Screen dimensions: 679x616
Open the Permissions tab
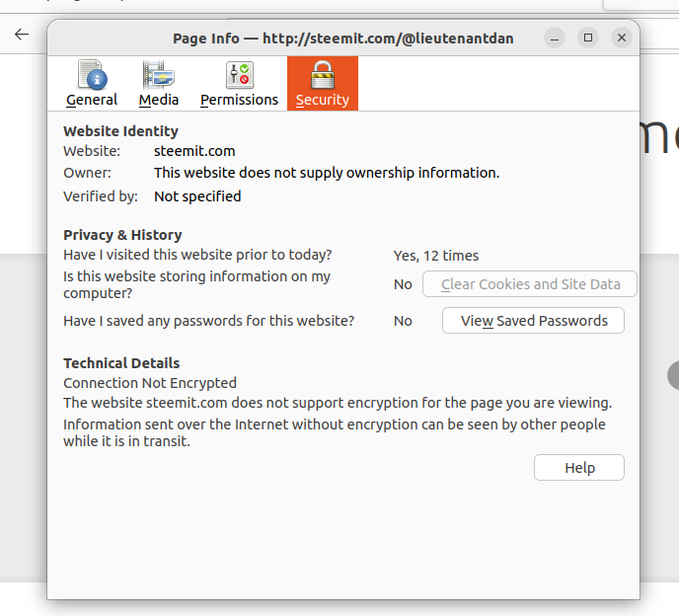239,84
